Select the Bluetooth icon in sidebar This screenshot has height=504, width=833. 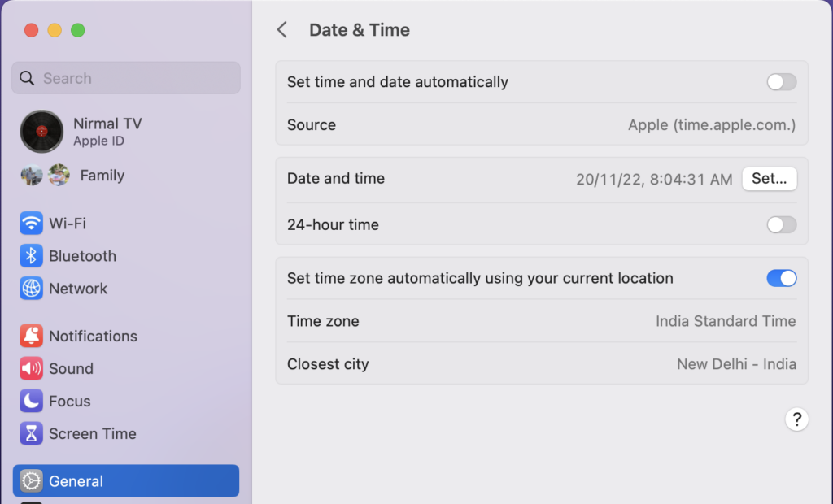coord(32,256)
